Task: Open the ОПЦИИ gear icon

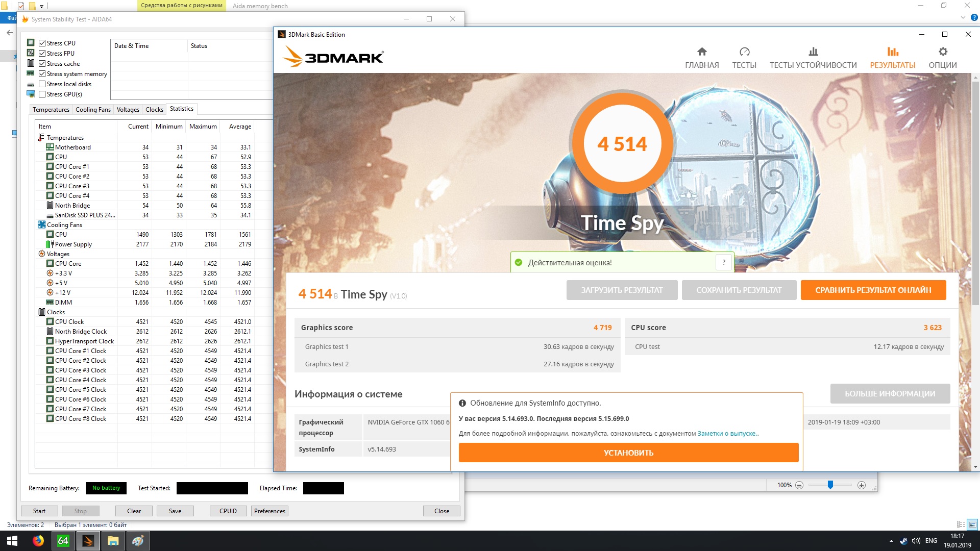Action: pyautogui.click(x=943, y=52)
